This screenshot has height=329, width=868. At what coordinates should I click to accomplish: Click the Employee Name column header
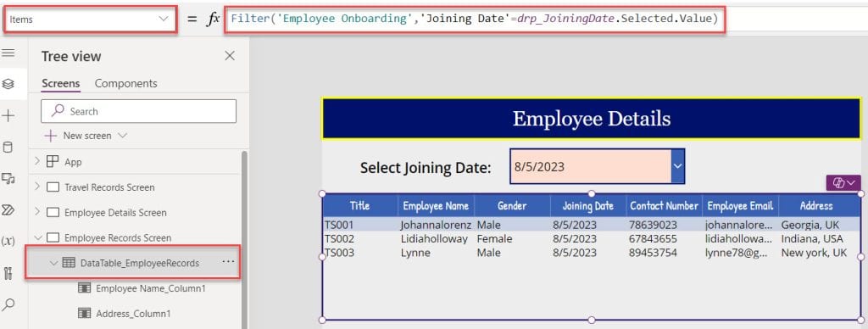tap(436, 206)
